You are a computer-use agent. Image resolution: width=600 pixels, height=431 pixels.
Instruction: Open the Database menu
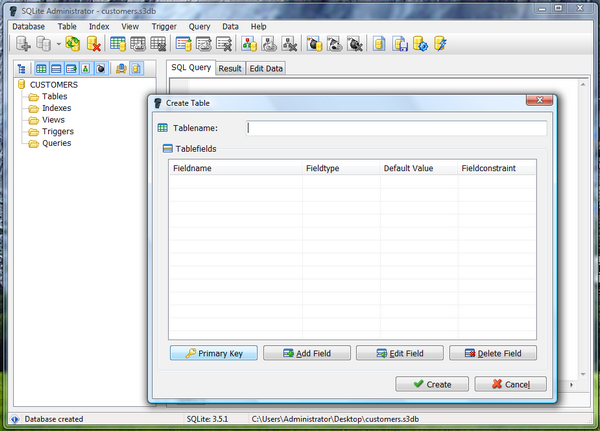pyautogui.click(x=29, y=26)
